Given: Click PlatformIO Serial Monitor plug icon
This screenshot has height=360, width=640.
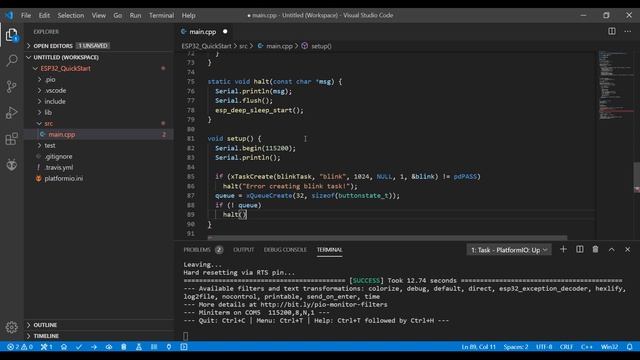Looking at the screenshot, I should 169,347.
